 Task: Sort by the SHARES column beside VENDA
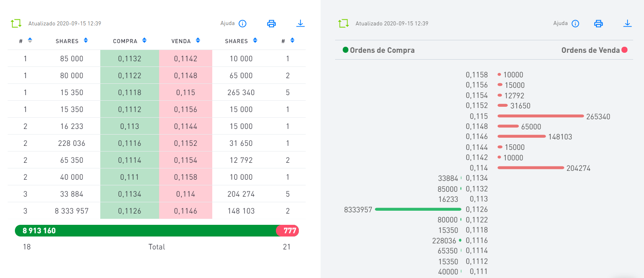pos(255,40)
